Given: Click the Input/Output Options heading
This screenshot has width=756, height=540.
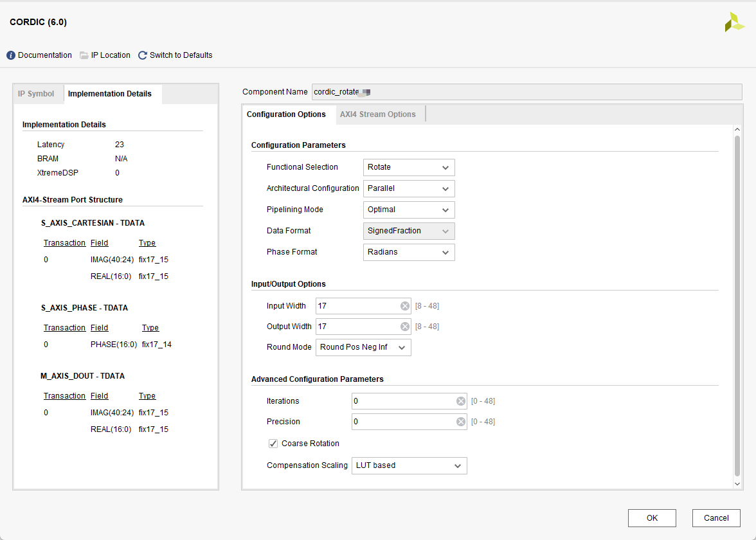Looking at the screenshot, I should (288, 284).
